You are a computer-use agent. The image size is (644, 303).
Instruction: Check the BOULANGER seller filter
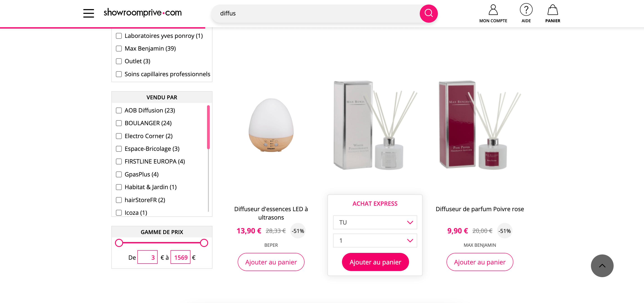click(x=119, y=123)
